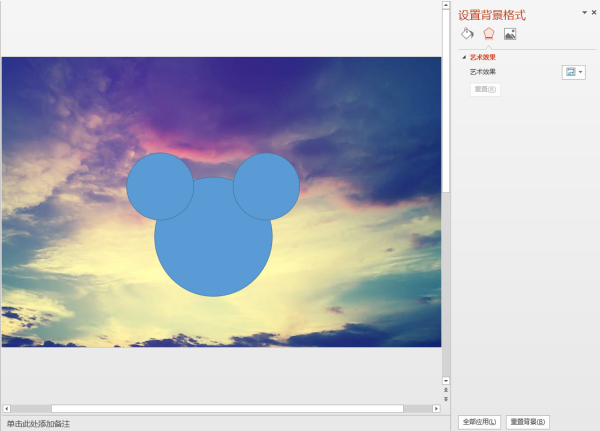Screen dimensions: 600x431
Task: Click the 重置(R) button
Action: (x=485, y=89)
